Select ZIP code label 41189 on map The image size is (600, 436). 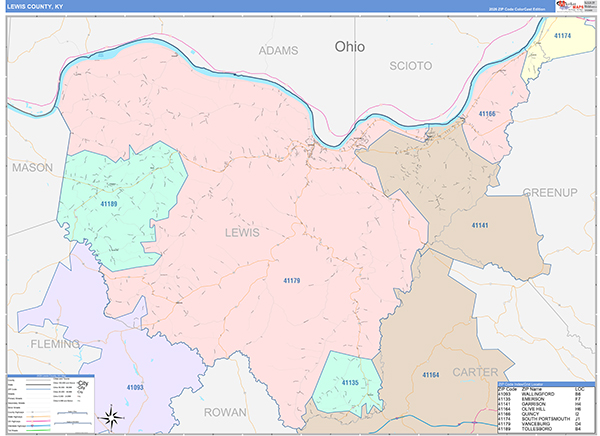tap(109, 204)
